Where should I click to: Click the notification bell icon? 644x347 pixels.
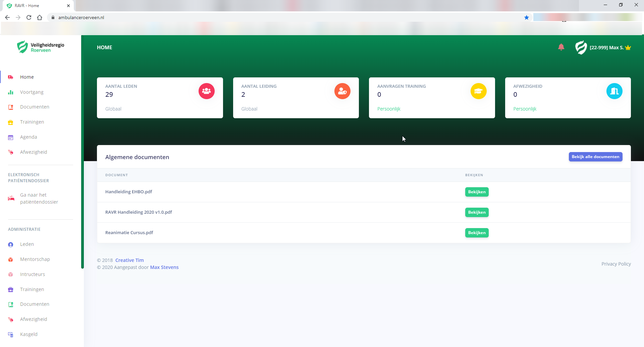tap(561, 47)
